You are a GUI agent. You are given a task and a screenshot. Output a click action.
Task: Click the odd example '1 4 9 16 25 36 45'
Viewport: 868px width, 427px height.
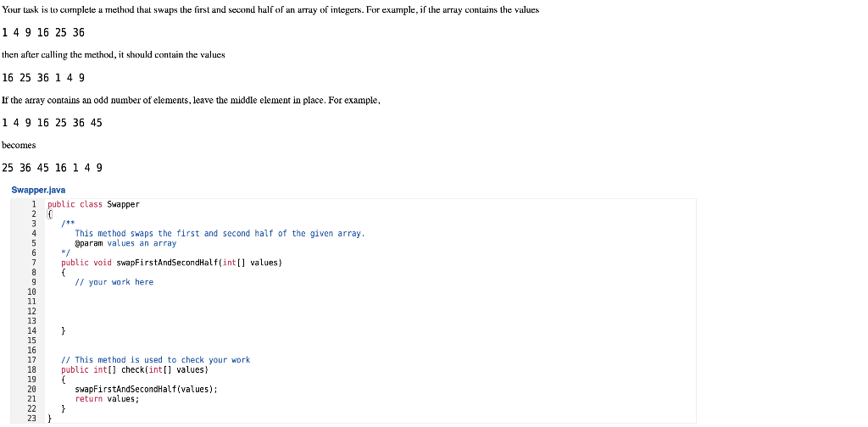coord(52,123)
